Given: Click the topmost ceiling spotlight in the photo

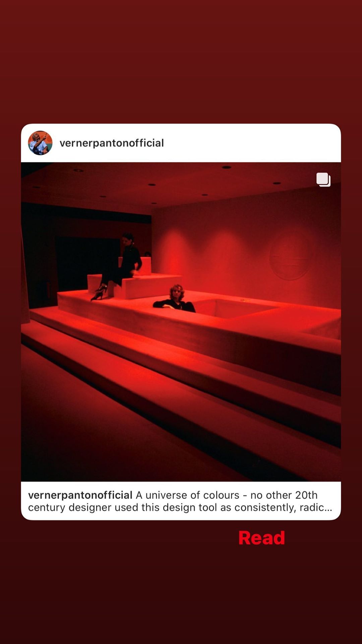Looking at the screenshot, I should (x=227, y=167).
